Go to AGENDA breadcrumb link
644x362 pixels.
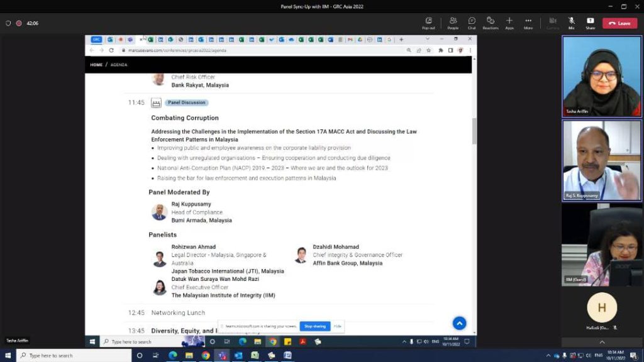click(119, 65)
